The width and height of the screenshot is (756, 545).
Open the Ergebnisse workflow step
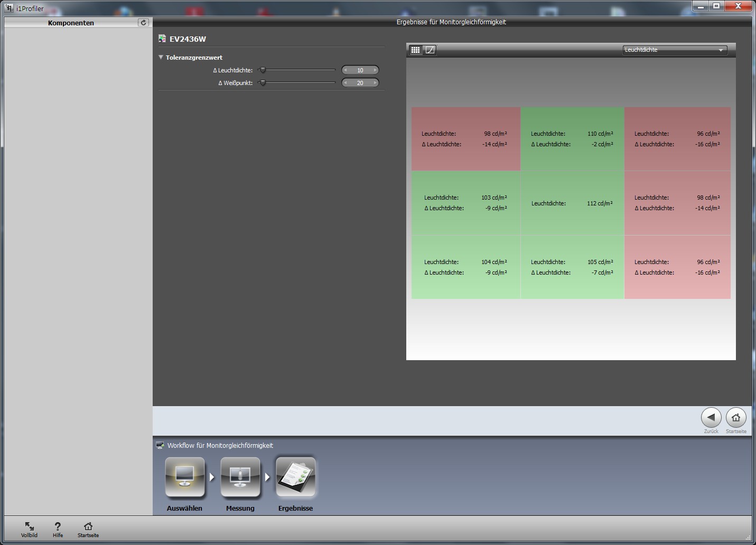click(x=296, y=477)
